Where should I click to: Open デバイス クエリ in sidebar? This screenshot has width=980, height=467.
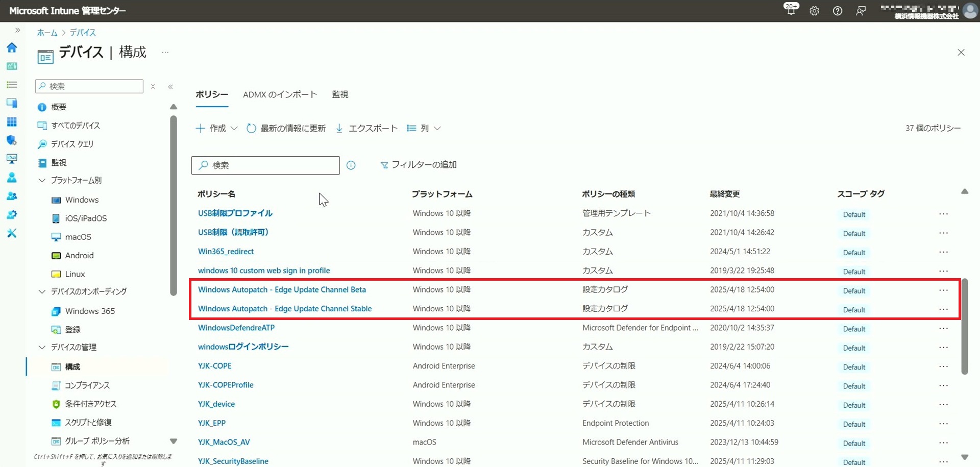click(x=72, y=144)
